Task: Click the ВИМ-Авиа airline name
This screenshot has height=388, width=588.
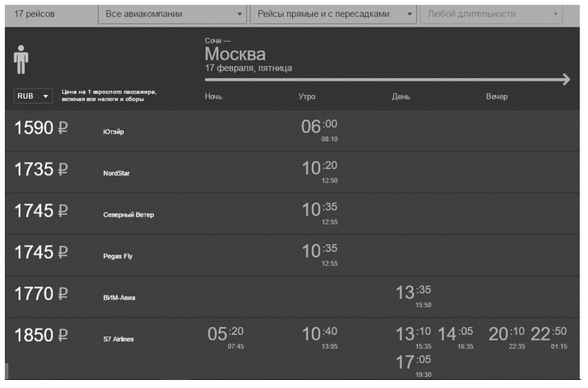Action: (x=119, y=298)
